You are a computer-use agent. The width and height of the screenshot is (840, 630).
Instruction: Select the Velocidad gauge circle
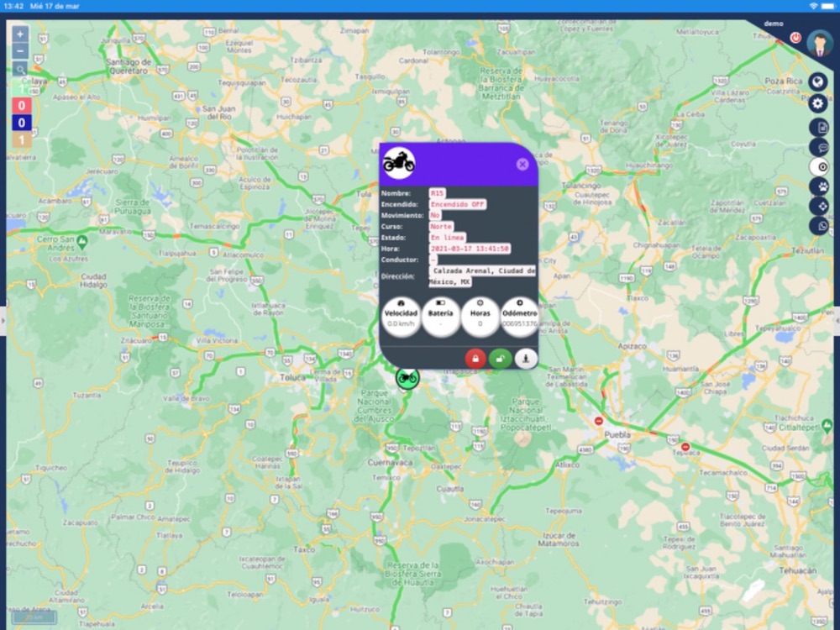(x=401, y=317)
